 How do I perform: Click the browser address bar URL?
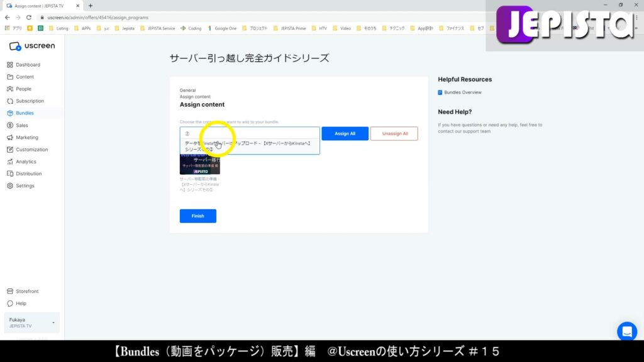pos(97,18)
